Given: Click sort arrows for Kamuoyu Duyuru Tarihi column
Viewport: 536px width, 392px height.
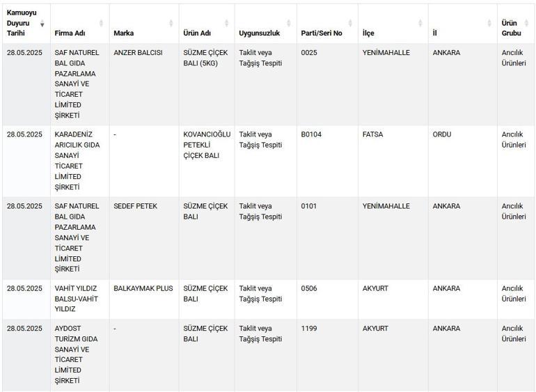Looking at the screenshot, I should [42, 24].
